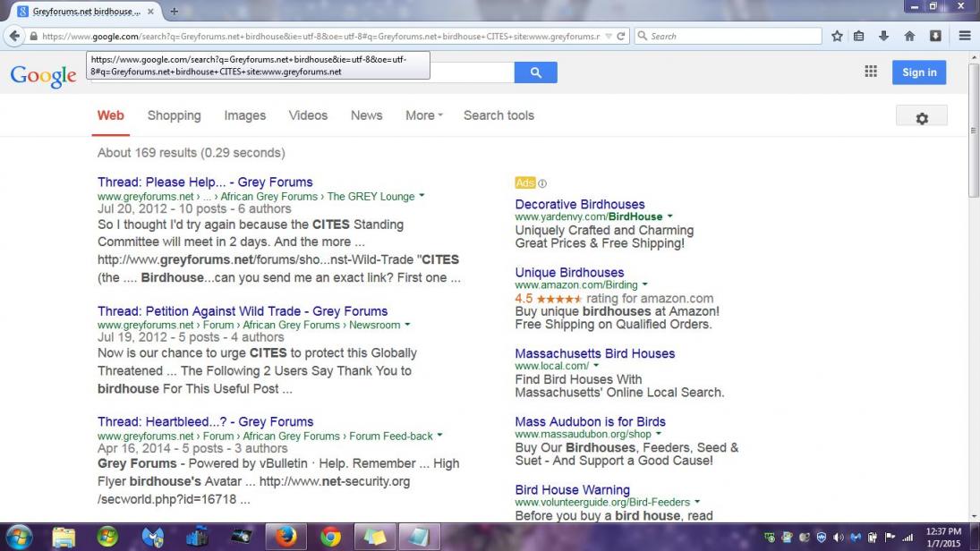Screen dimensions: 980x551
Task: Launch Chrome from the taskbar
Action: pyautogui.click(x=330, y=537)
